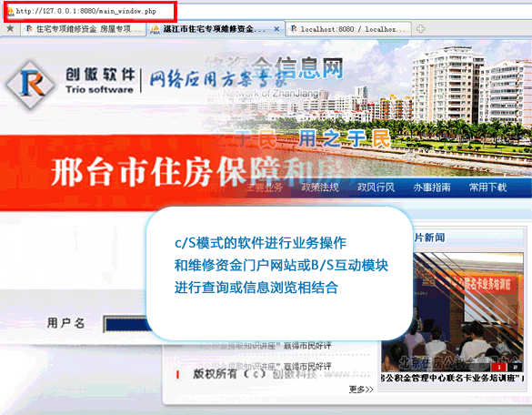
Task: Open the 办事指南 navigation item
Action: (x=432, y=187)
